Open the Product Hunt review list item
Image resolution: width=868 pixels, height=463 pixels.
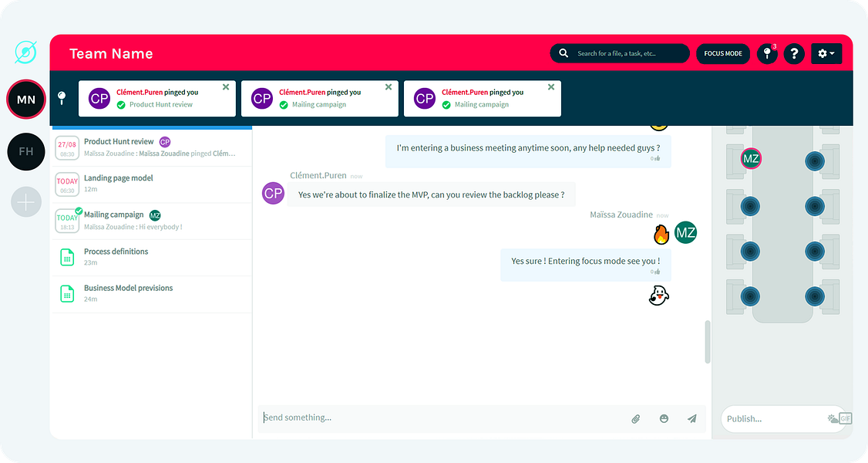152,147
